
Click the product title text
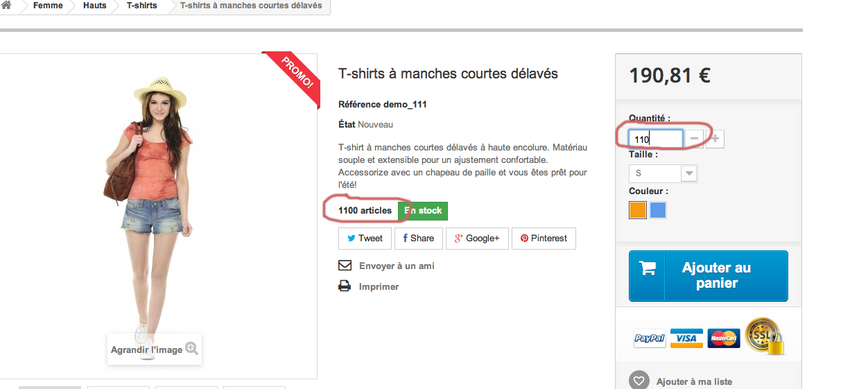click(x=448, y=74)
